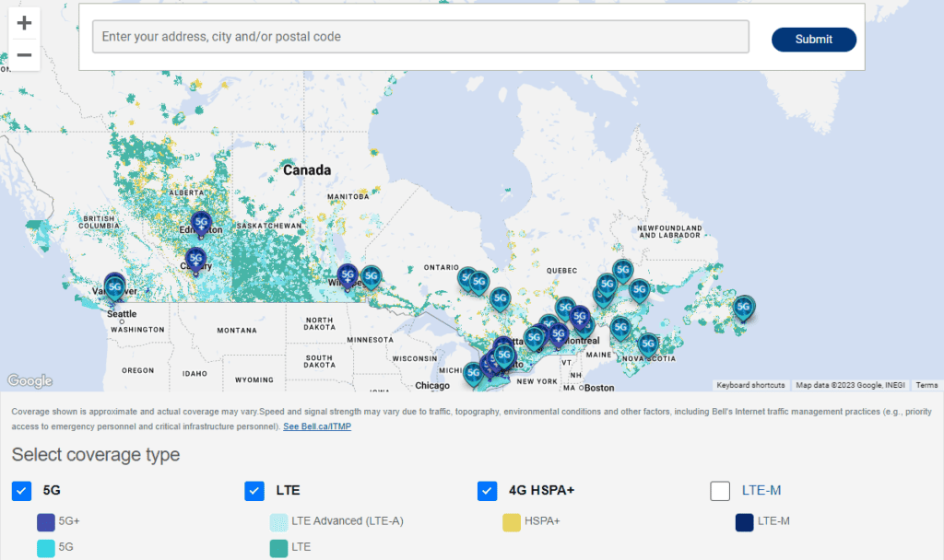Image resolution: width=944 pixels, height=560 pixels.
Task: Open the map Terms link
Action: [926, 385]
